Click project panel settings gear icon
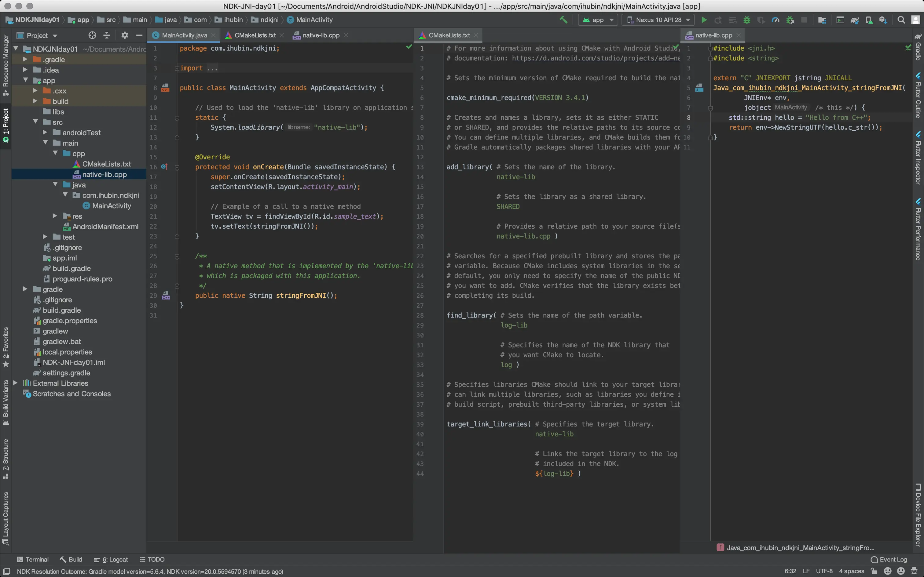 [124, 35]
